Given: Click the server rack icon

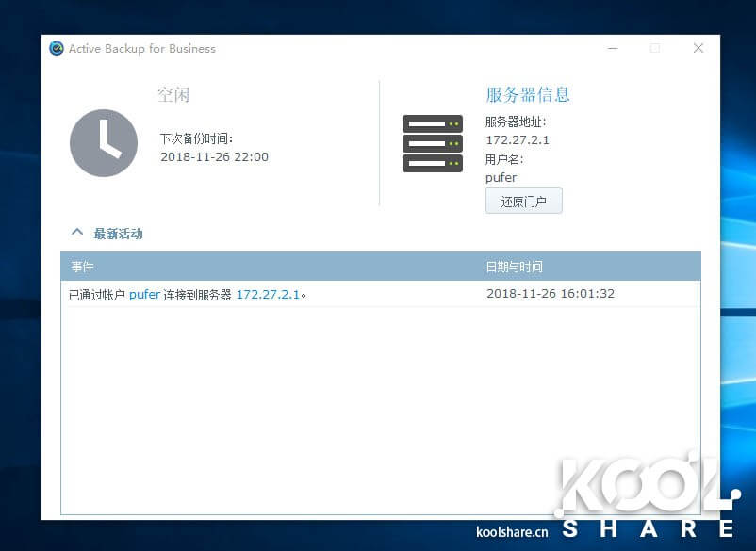Looking at the screenshot, I should (432, 143).
